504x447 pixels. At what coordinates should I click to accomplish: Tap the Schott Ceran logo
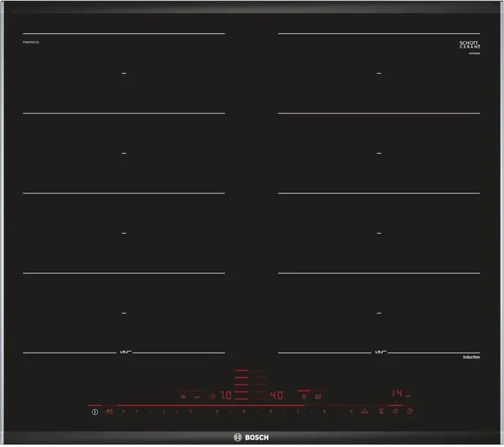coord(468,45)
